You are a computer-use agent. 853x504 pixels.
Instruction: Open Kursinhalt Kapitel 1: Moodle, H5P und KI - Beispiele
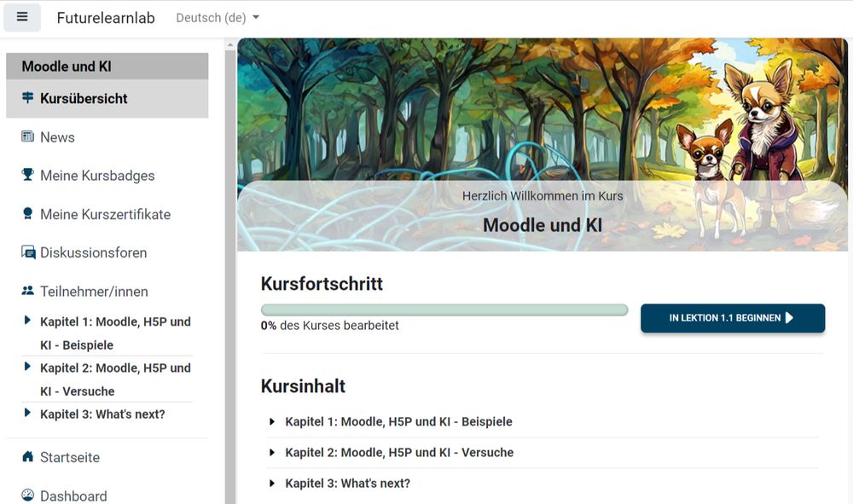[398, 422]
